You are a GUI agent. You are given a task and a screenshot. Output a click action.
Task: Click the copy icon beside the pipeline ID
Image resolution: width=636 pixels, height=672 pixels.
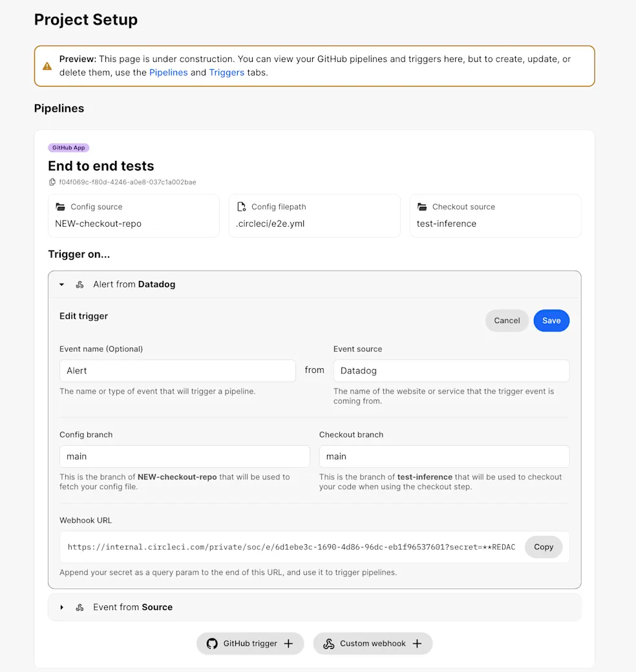[52, 182]
